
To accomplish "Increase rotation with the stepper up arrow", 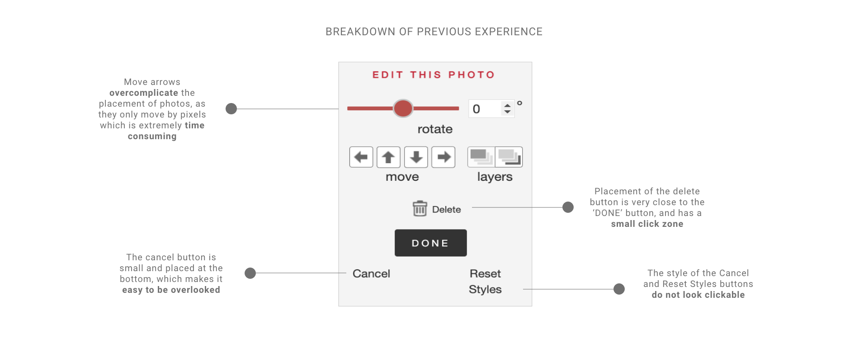I will (508, 105).
